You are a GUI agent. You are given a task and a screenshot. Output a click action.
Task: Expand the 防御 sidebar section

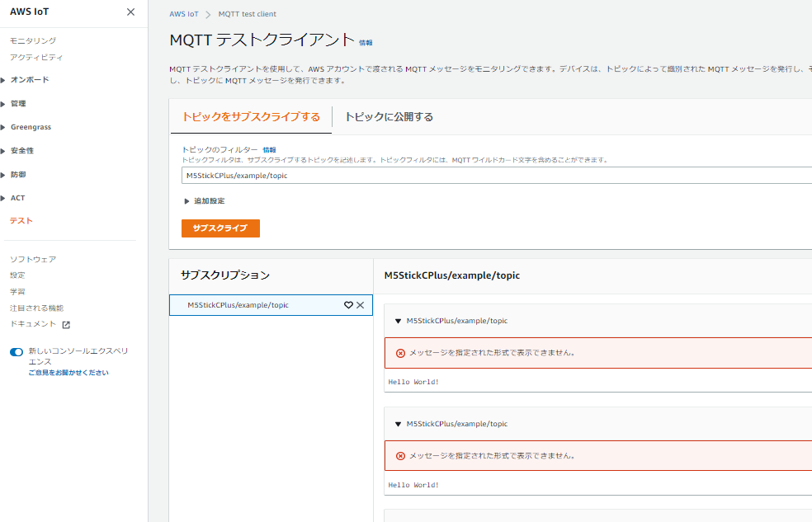3,175
